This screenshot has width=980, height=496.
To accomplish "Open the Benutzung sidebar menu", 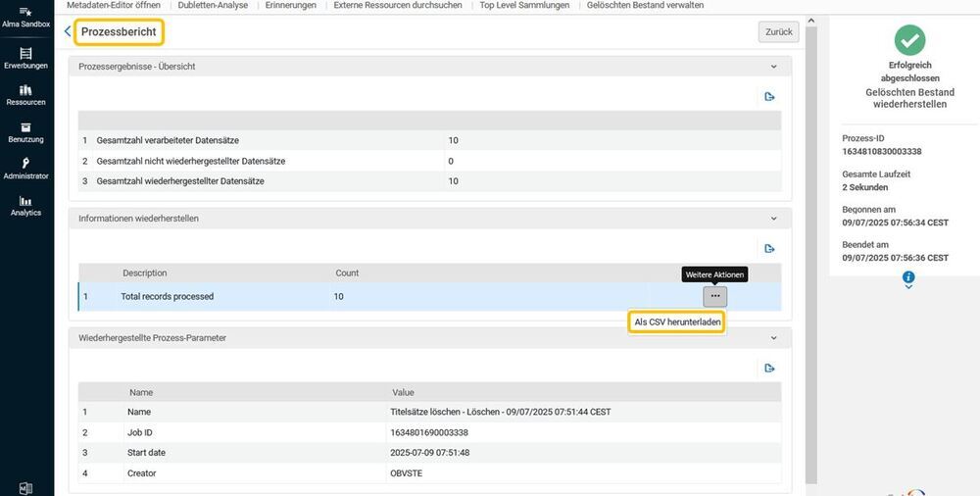I will point(25,132).
